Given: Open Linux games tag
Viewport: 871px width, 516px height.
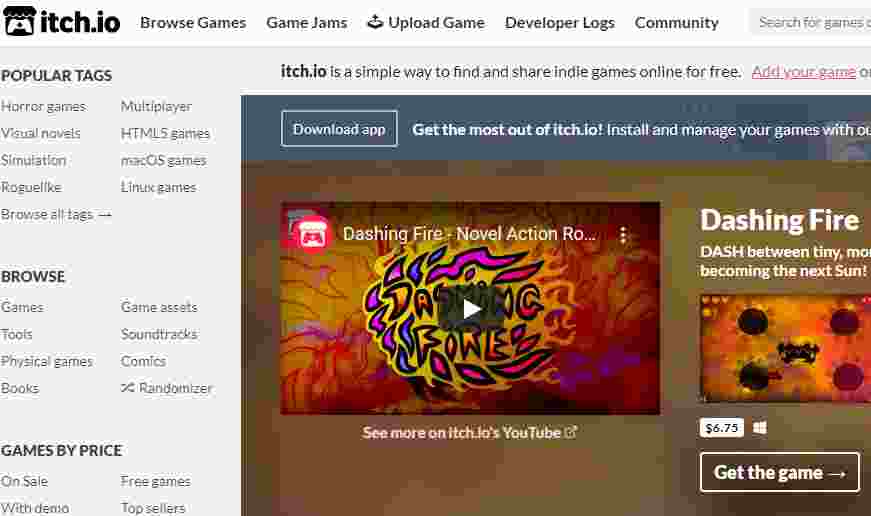Looking at the screenshot, I should (158, 187).
